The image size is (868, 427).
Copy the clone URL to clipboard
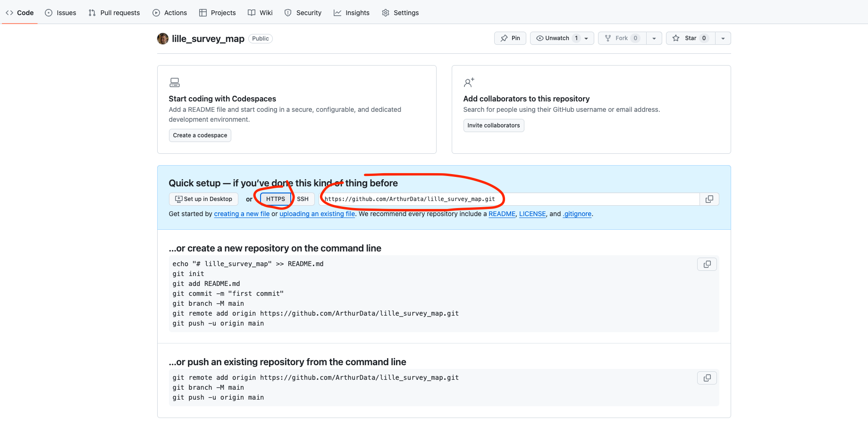pyautogui.click(x=709, y=199)
